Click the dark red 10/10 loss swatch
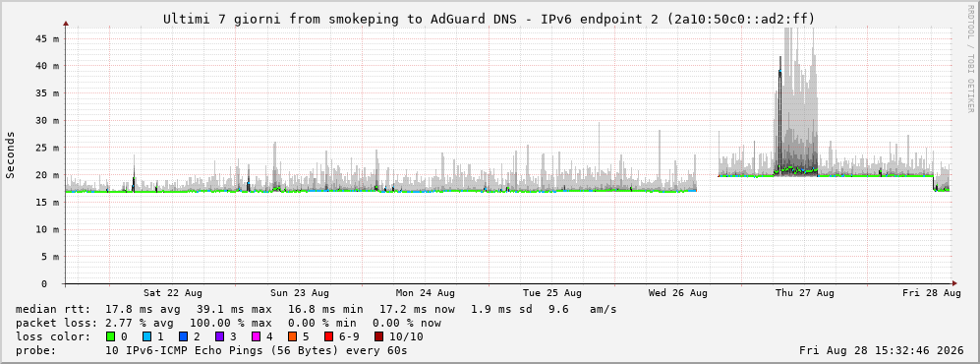Viewport: 980px width, 364px height. (379, 336)
